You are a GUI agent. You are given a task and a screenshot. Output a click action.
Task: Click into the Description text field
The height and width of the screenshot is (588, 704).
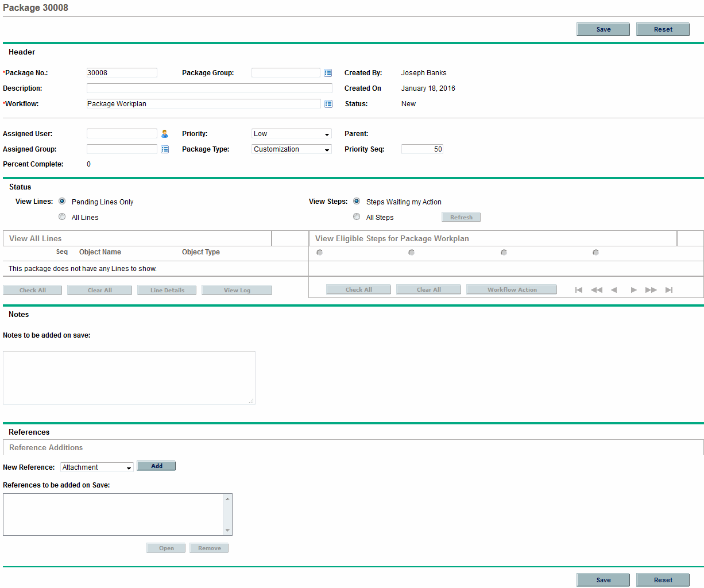(x=209, y=88)
